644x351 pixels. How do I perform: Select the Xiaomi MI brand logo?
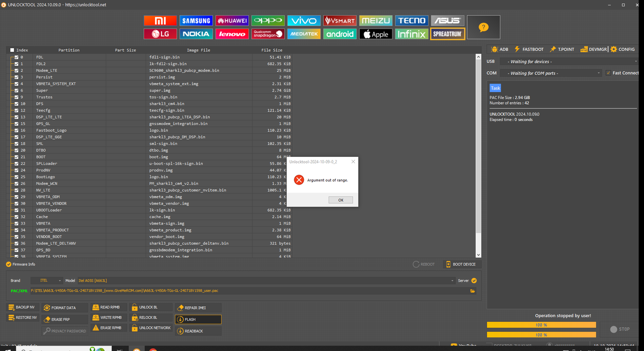pyautogui.click(x=160, y=21)
